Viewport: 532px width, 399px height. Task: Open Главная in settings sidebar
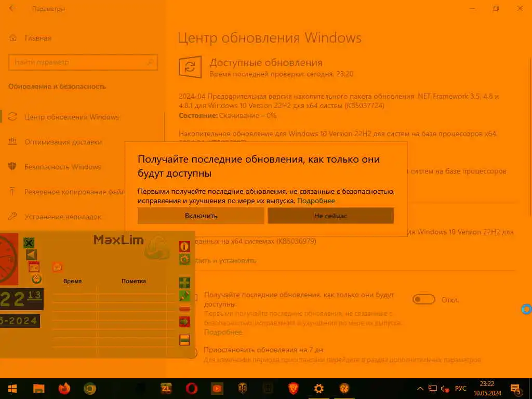(30, 38)
